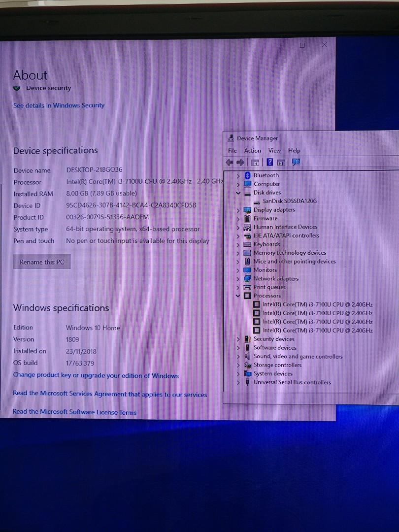The width and height of the screenshot is (399, 532).
Task: Select the Firmware tree label
Action: (266, 219)
